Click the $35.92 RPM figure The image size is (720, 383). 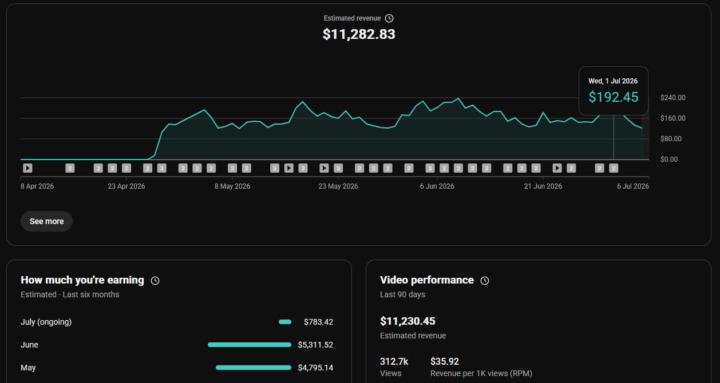444,362
